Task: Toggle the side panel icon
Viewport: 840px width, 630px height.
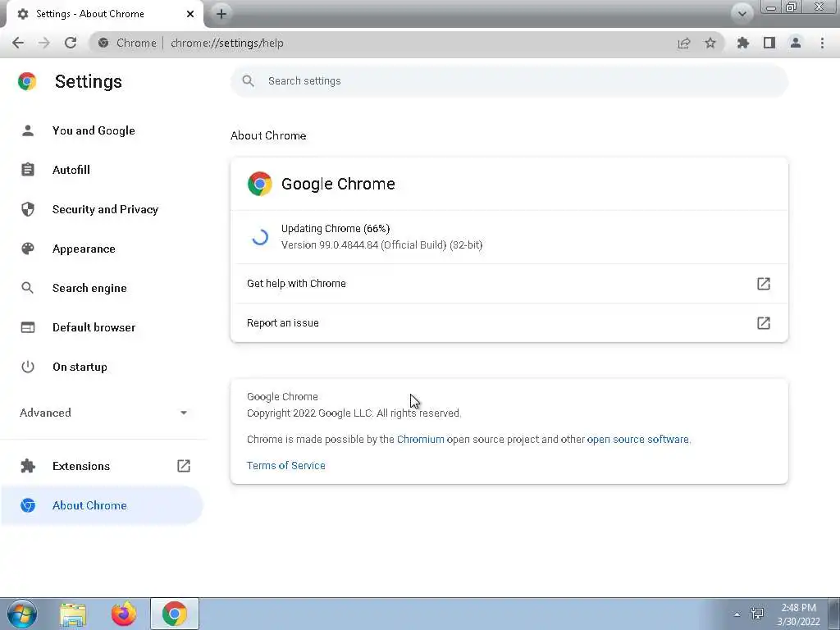Action: click(x=769, y=43)
